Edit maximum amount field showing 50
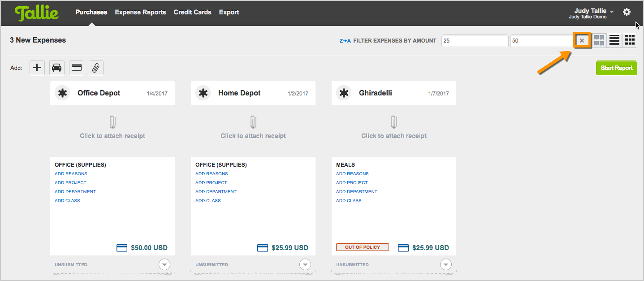The width and height of the screenshot is (644, 281). click(x=542, y=40)
